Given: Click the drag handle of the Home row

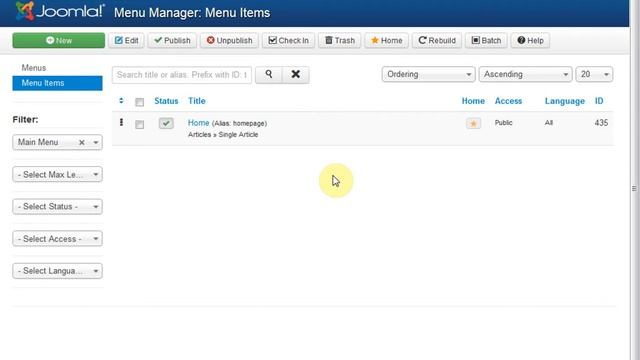Looking at the screenshot, I should coord(121,122).
